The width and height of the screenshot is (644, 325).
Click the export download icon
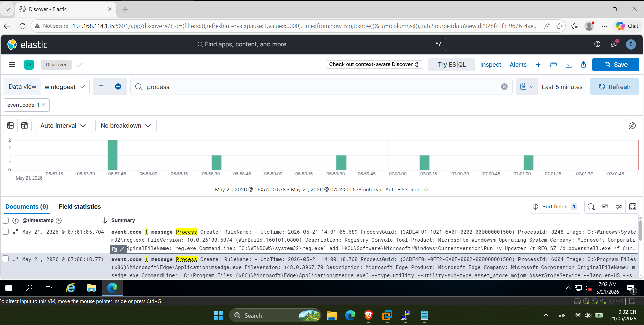569,65
